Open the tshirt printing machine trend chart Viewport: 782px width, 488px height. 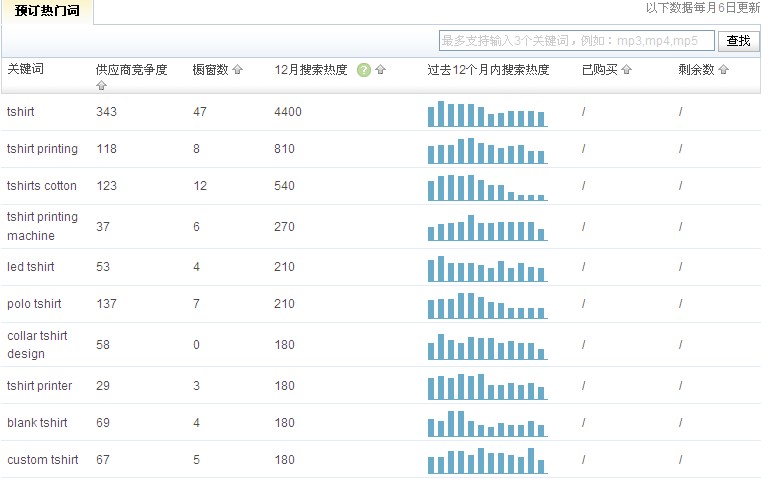(x=488, y=228)
